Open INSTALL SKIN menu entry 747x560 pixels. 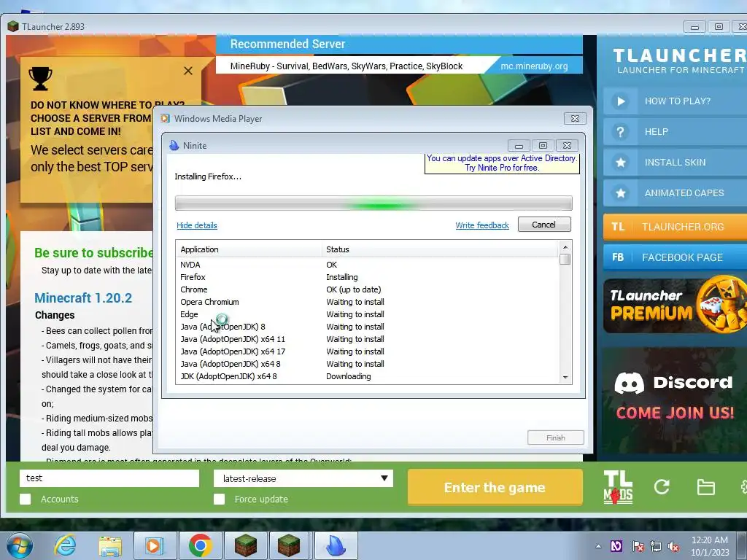675,163
